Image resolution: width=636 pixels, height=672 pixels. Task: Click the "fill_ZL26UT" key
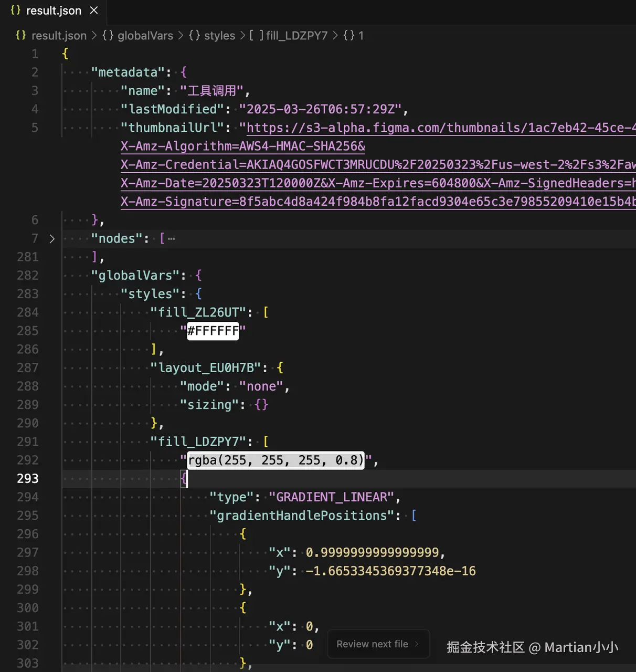(x=198, y=312)
